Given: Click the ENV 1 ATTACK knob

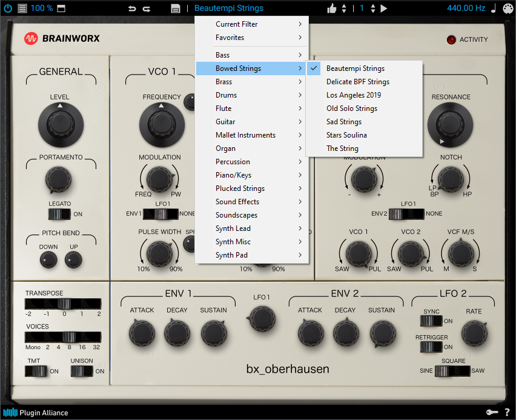Looking at the screenshot, I should [142, 333].
